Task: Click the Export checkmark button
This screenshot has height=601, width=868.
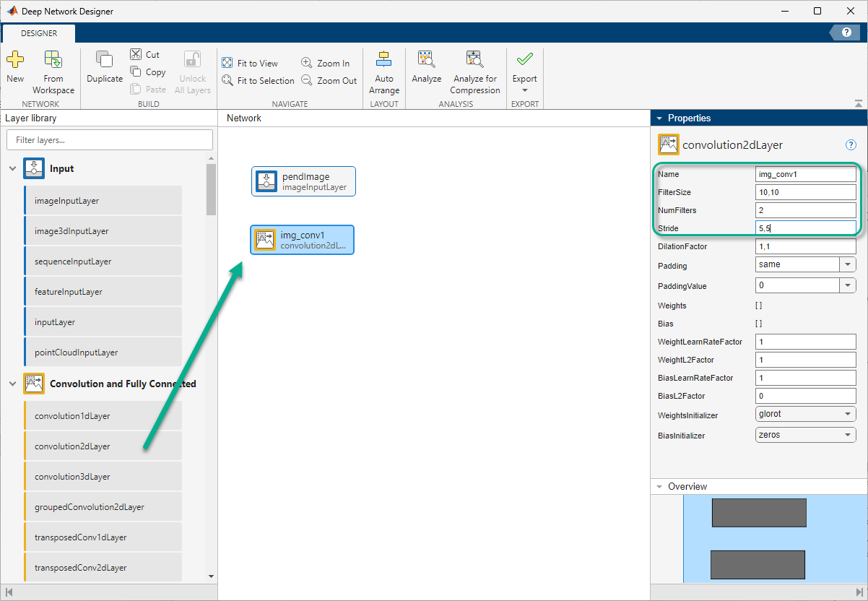Action: [x=525, y=59]
